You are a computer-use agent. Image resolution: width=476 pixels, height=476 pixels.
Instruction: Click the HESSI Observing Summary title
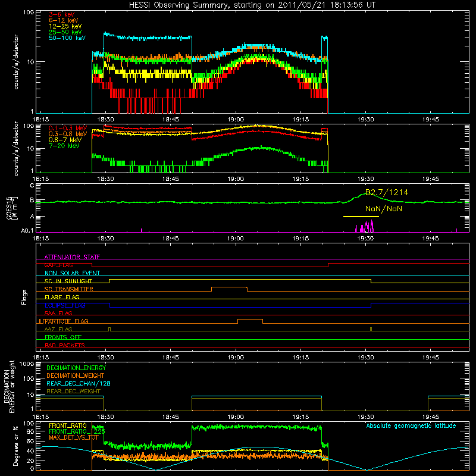[x=252, y=5]
